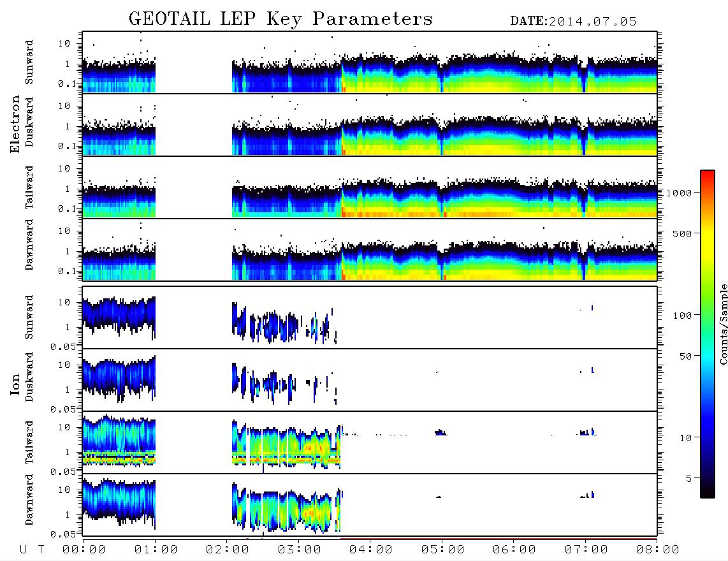Click the "1000" color bar tick value

tap(679, 193)
